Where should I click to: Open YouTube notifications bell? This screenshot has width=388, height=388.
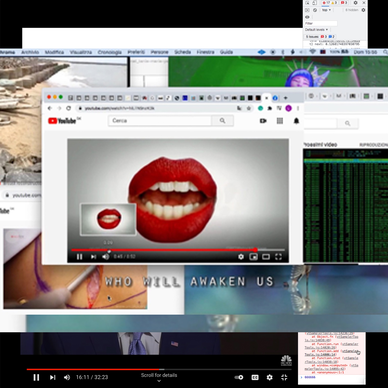click(x=296, y=121)
